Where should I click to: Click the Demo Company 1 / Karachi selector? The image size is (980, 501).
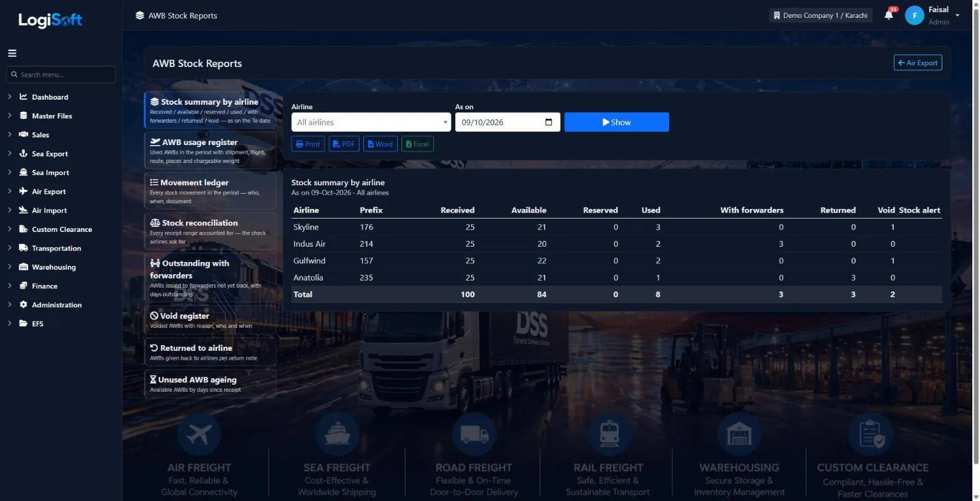pyautogui.click(x=820, y=15)
